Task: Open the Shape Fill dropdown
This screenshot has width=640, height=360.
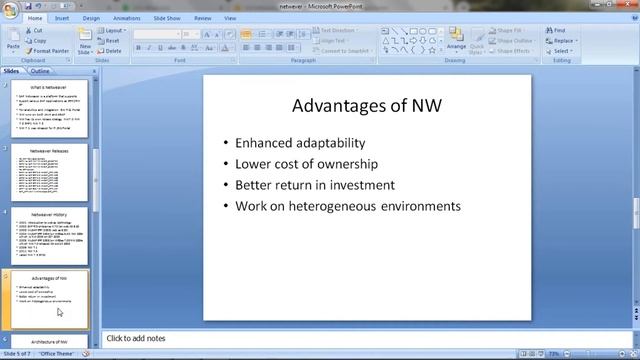Action: (507, 30)
